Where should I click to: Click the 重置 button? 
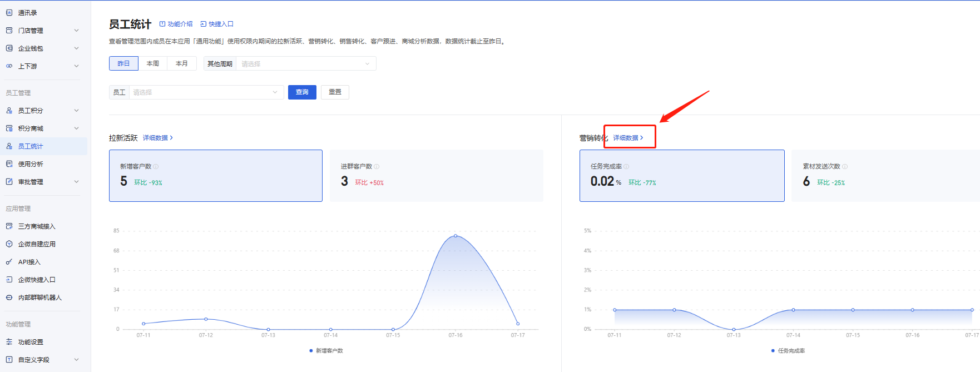click(335, 92)
